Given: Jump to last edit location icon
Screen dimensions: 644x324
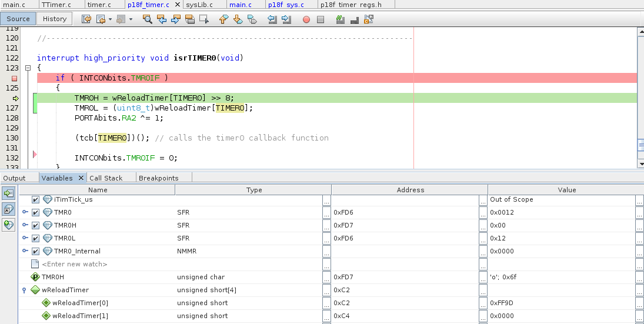Looking at the screenshot, I should 86,19.
